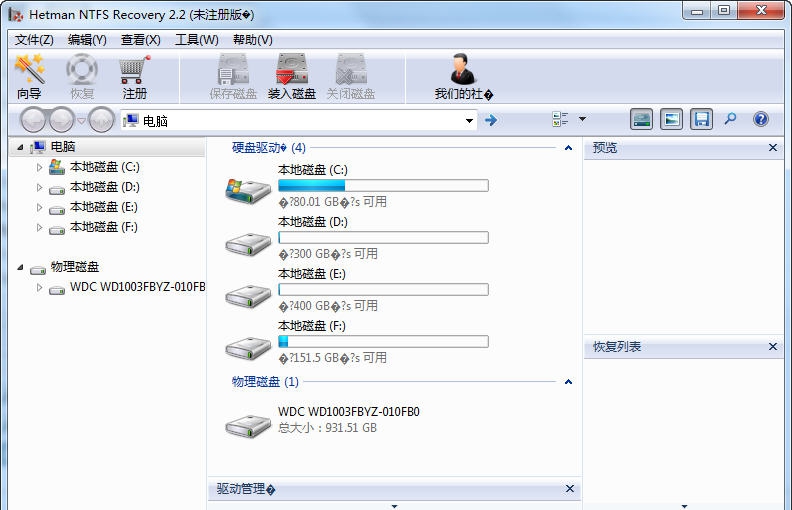792x510 pixels.
Task: Collapse the 物理磁盘 tree node
Action: (20, 267)
